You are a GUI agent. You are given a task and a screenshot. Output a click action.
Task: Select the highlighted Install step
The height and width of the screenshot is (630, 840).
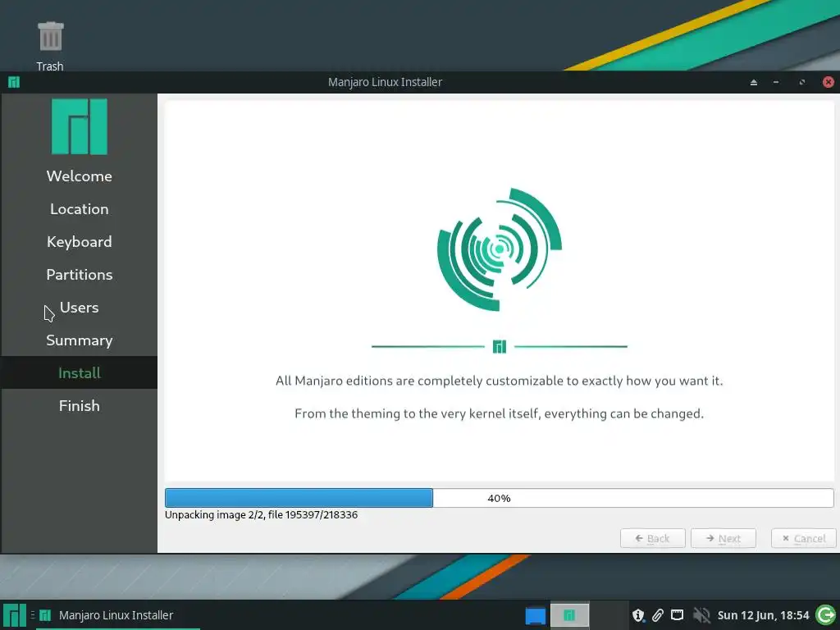click(x=80, y=373)
